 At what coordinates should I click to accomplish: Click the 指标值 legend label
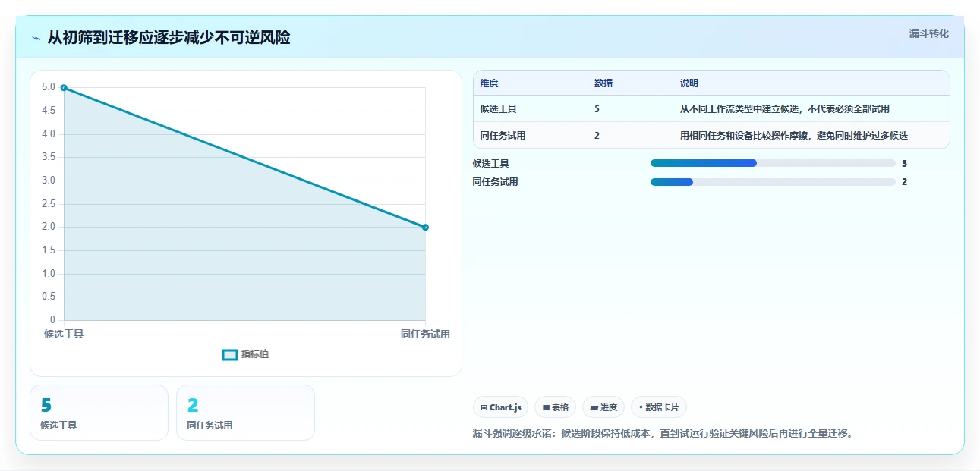coord(255,354)
